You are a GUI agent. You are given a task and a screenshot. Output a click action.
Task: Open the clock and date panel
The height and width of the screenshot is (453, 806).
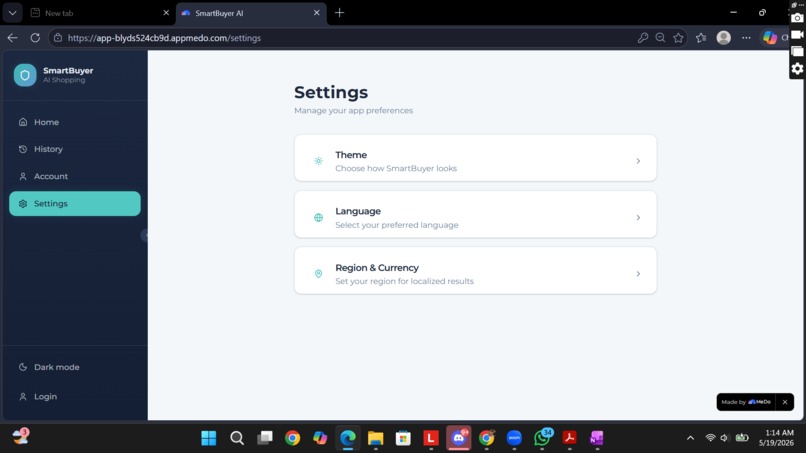(776, 438)
